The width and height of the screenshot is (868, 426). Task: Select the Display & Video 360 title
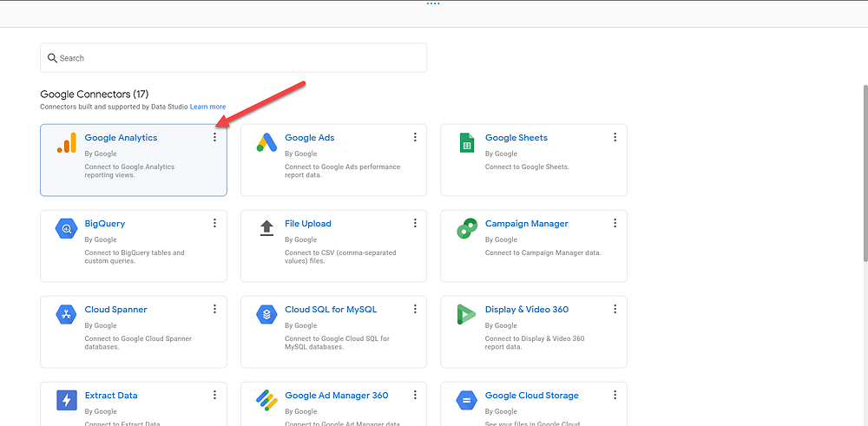[527, 309]
